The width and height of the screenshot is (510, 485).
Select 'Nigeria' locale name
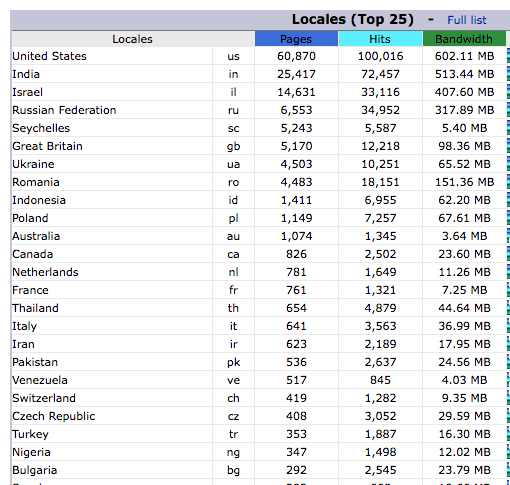[31, 452]
